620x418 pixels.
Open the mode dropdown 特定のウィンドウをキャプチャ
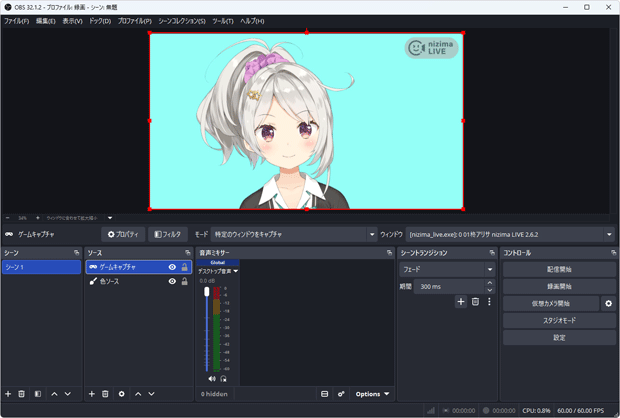(x=293, y=235)
